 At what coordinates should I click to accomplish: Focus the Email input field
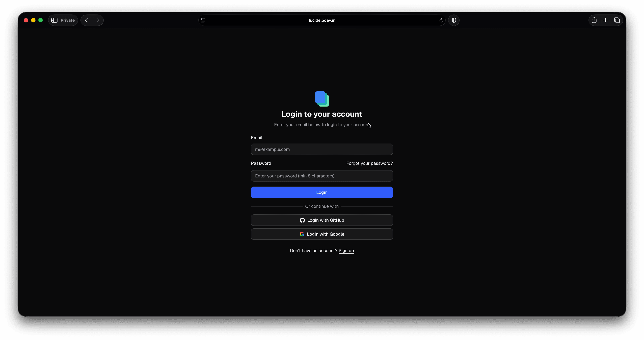click(x=322, y=149)
